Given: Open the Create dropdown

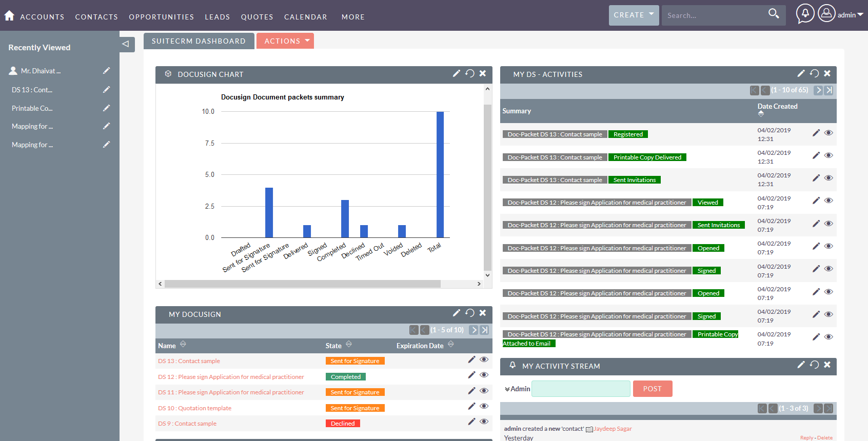Looking at the screenshot, I should point(634,15).
